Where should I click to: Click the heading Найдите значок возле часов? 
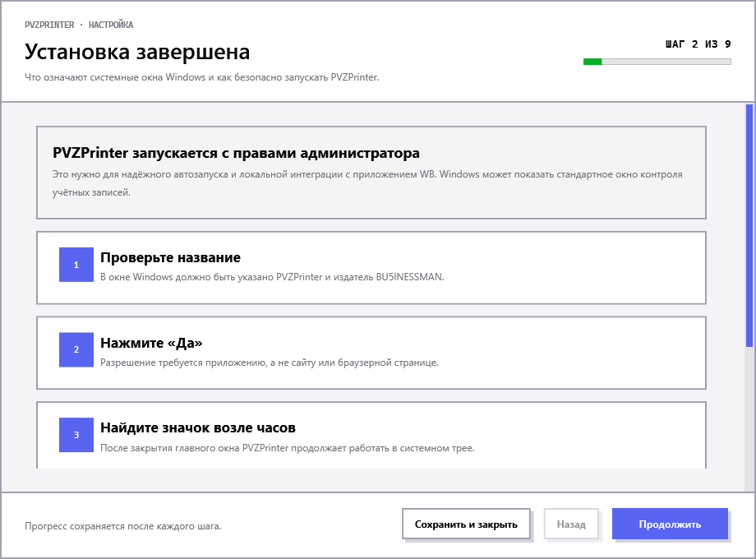(x=198, y=427)
